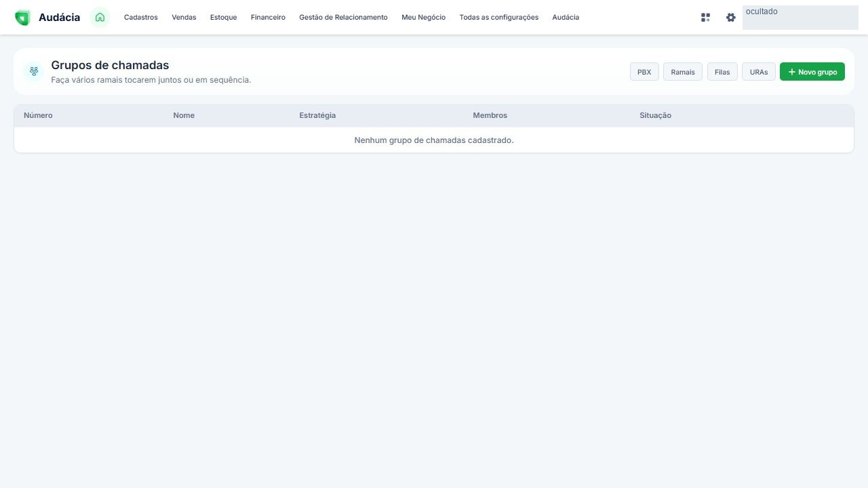Open the Audácia menu item
The height and width of the screenshot is (488, 868).
coord(566,18)
